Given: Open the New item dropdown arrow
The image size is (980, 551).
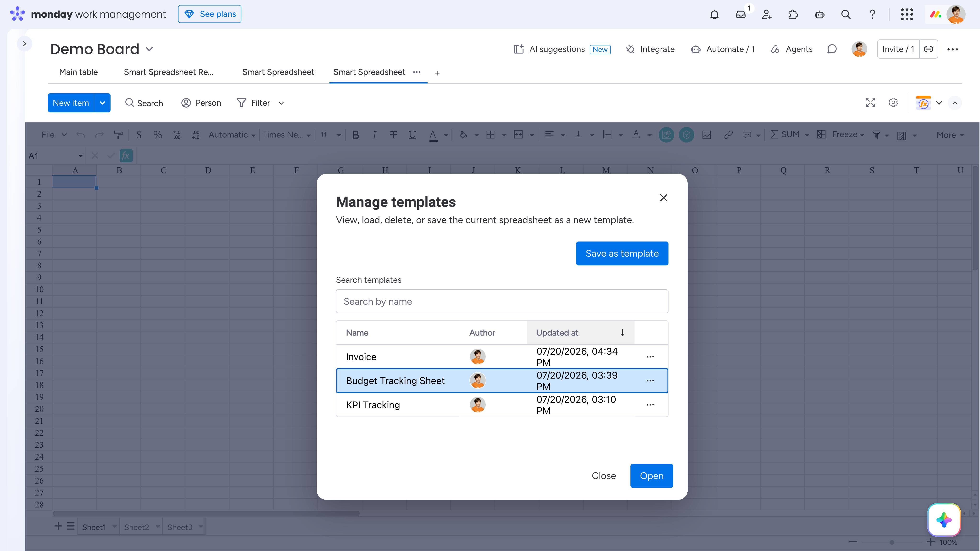Looking at the screenshot, I should point(102,103).
